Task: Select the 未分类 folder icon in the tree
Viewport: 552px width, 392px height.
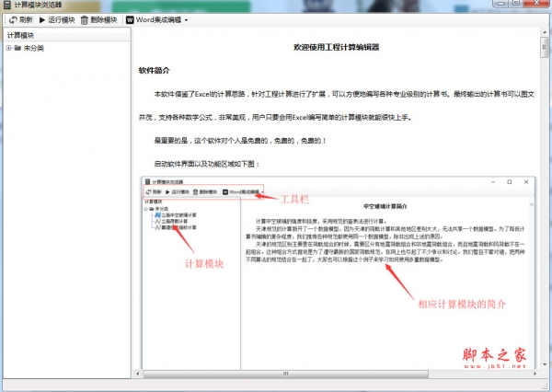Action: tap(17, 48)
